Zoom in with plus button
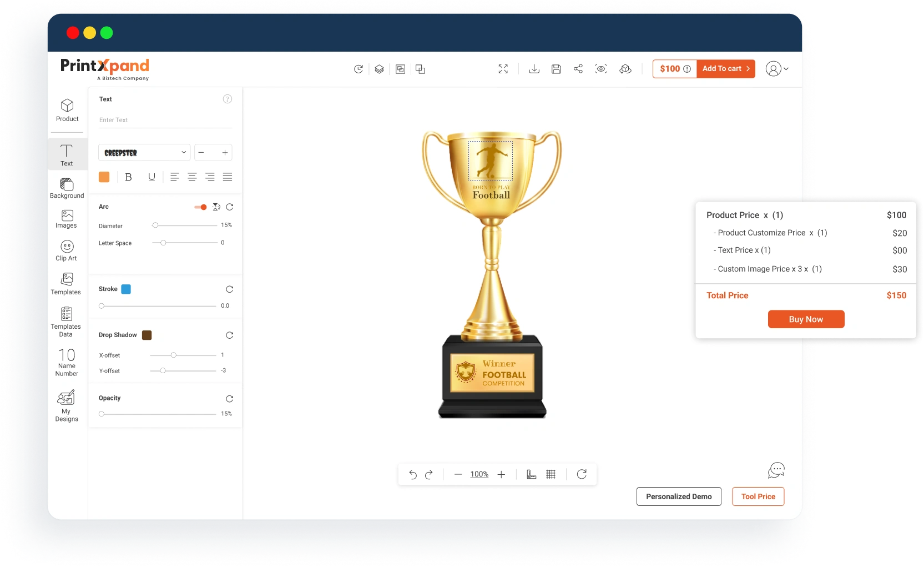 pos(501,474)
